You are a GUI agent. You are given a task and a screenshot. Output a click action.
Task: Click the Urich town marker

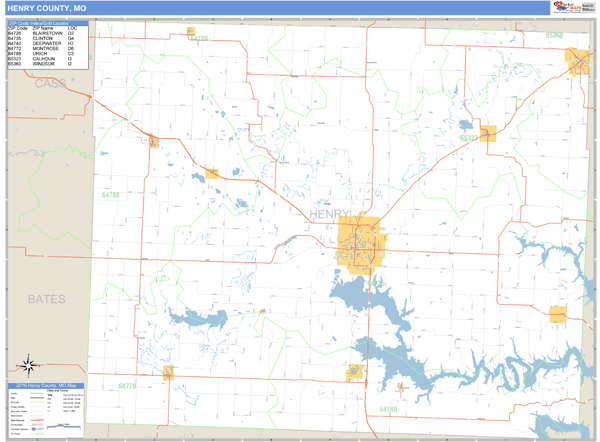(211, 174)
